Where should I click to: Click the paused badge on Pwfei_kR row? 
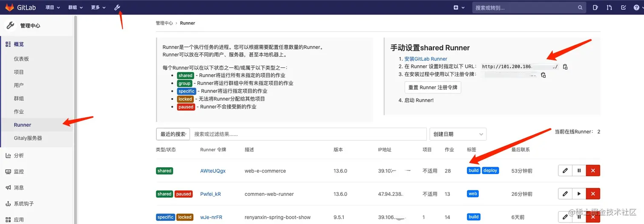184,194
